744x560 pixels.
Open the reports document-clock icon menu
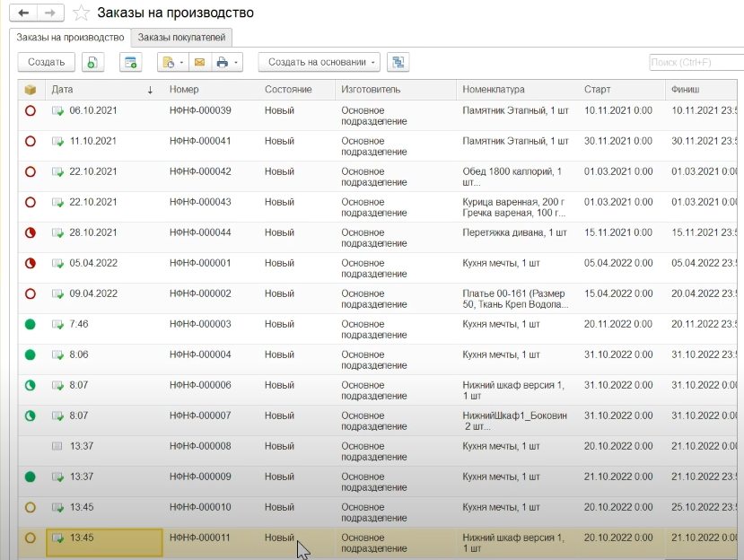(x=169, y=62)
